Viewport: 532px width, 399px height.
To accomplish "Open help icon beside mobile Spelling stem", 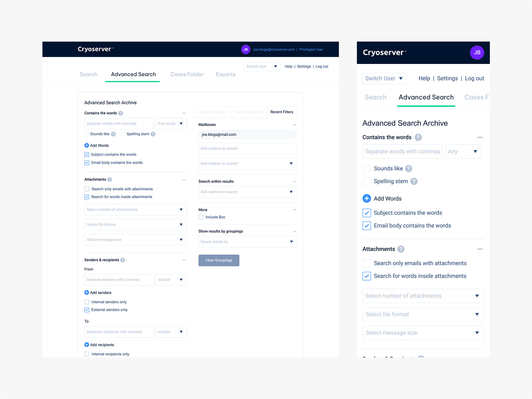I will pos(414,181).
